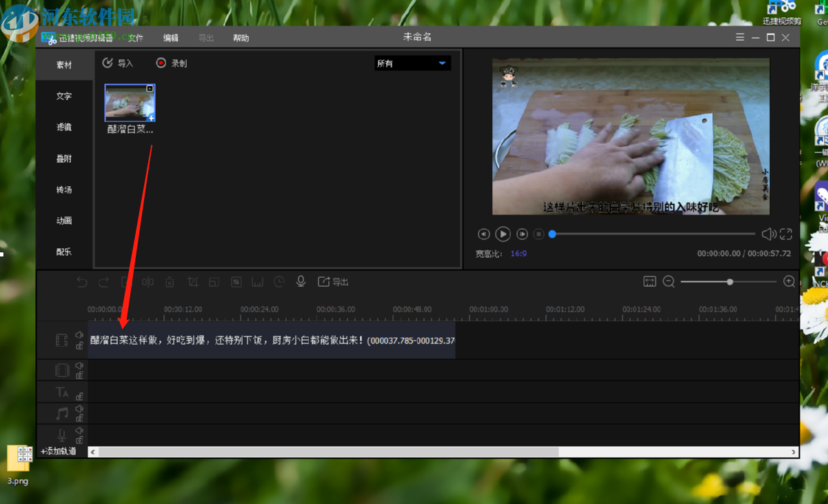Switch to the 叠附 sidebar tab
This screenshot has width=828, height=504.
(x=64, y=159)
